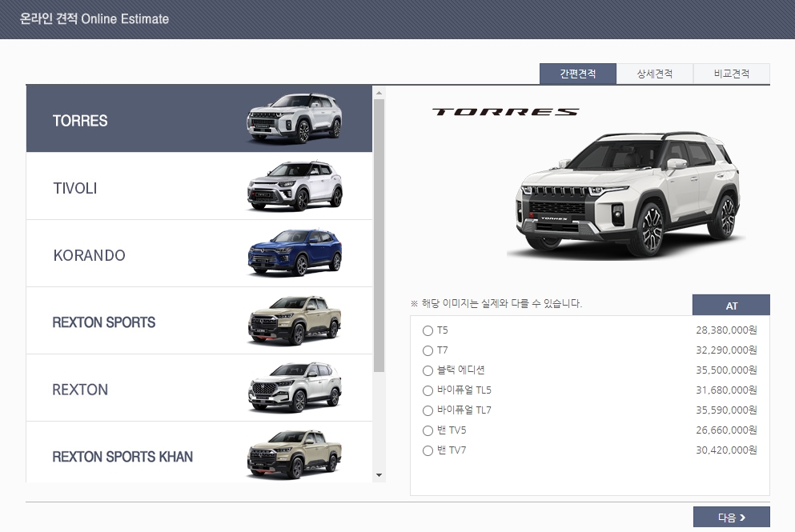Select the T7 trim radio button
795x532 pixels.
(x=428, y=350)
